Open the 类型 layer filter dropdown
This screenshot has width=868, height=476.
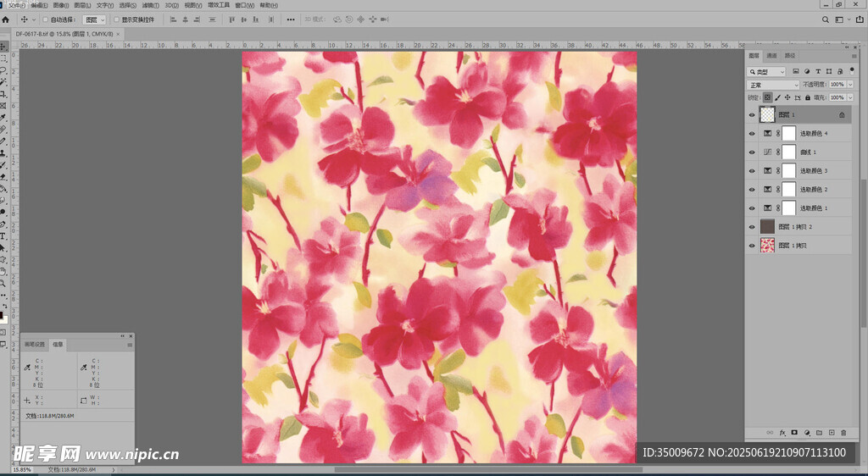click(x=766, y=72)
